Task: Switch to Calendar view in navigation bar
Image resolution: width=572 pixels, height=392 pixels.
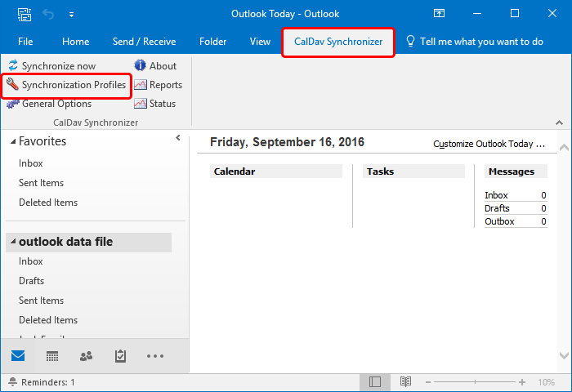Action: [x=52, y=356]
